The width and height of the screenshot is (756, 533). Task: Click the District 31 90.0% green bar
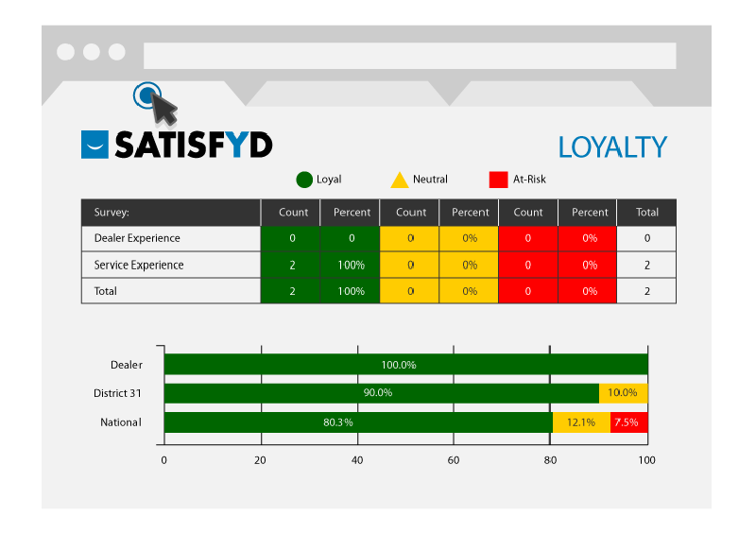(x=382, y=393)
